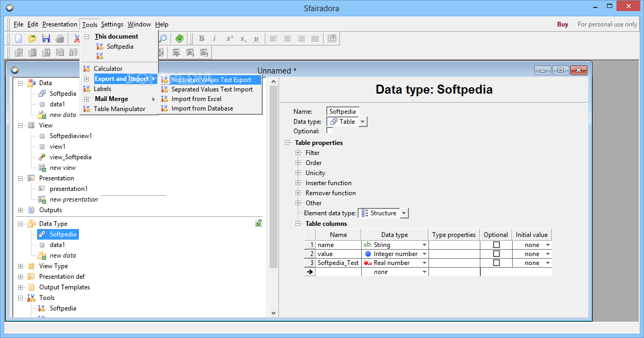The width and height of the screenshot is (644, 338).
Task: Open the File menu
Action: coord(19,24)
